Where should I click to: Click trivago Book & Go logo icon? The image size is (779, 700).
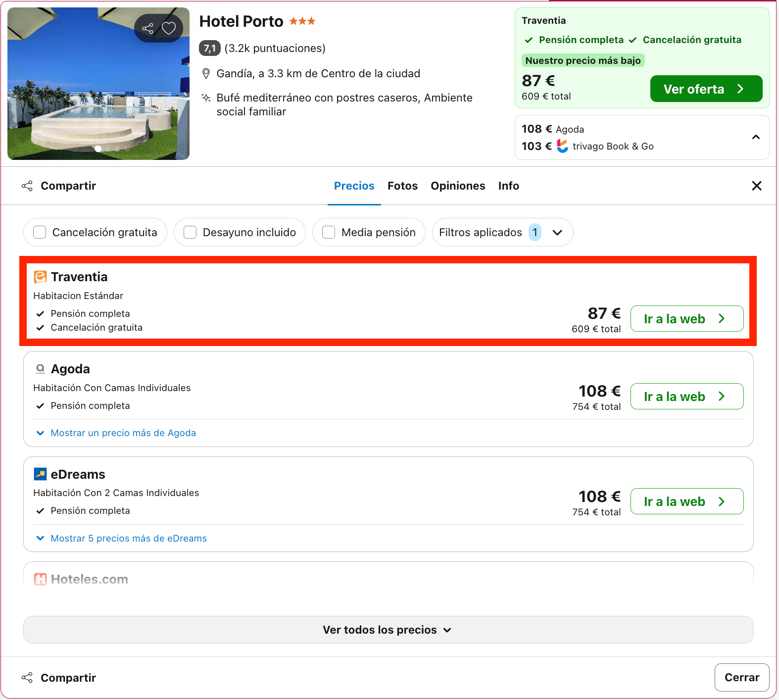(562, 146)
